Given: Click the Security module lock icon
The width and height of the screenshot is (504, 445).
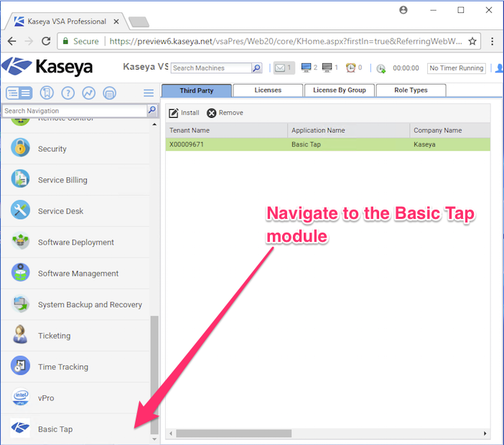Looking at the screenshot, I should (20, 147).
